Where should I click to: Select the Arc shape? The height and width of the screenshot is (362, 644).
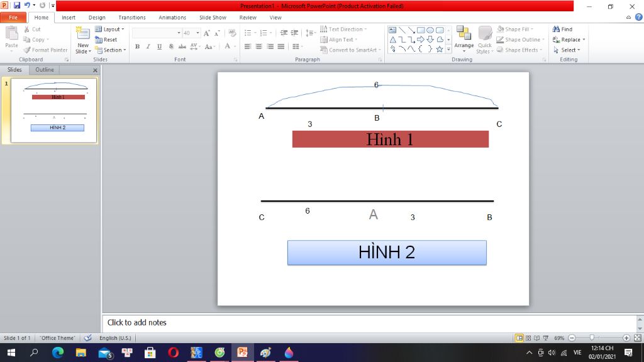tap(402, 49)
